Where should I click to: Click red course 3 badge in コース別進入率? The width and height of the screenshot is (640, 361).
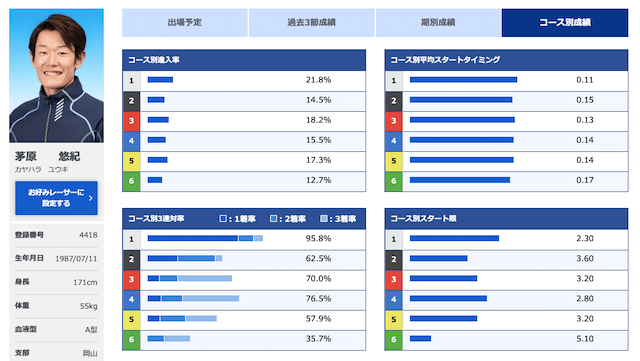[x=131, y=121]
